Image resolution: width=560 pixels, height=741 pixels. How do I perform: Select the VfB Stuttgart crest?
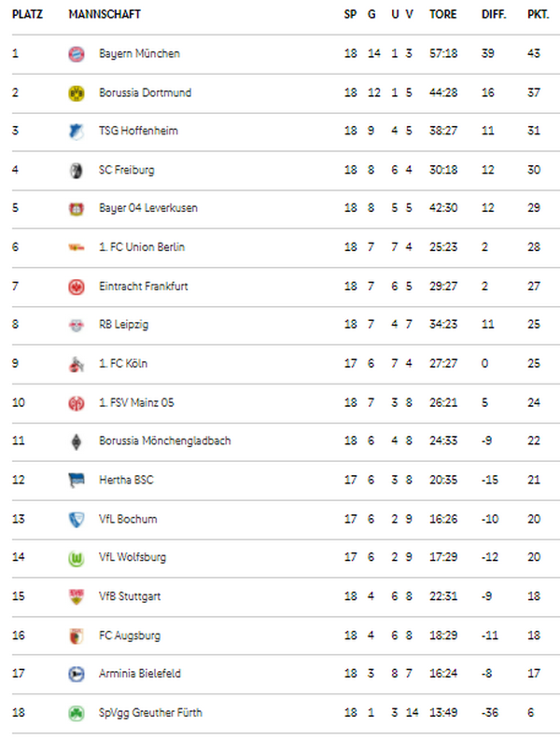pos(77,596)
